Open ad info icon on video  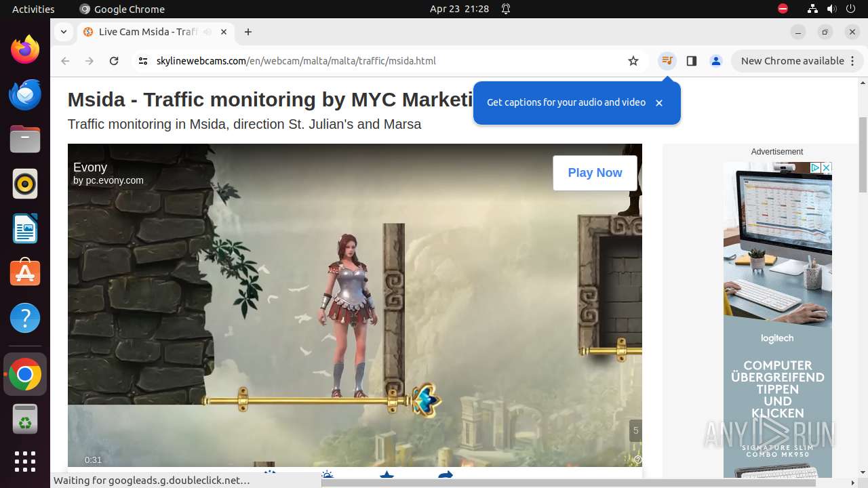click(x=637, y=460)
